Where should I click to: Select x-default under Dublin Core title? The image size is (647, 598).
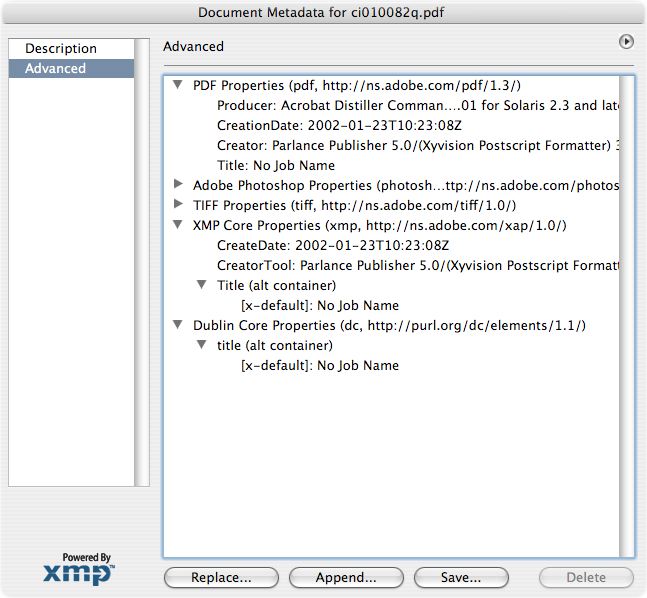(320, 366)
